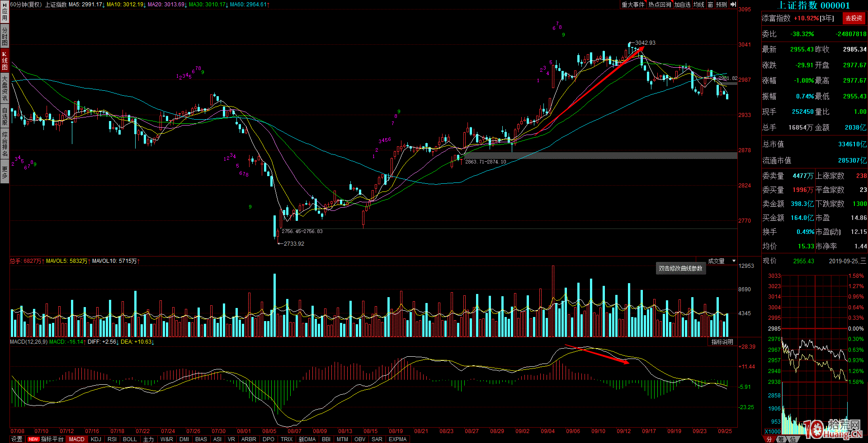Open the 热点回溯 hot topics review
Viewport: 868px width, 443px height.
point(660,5)
